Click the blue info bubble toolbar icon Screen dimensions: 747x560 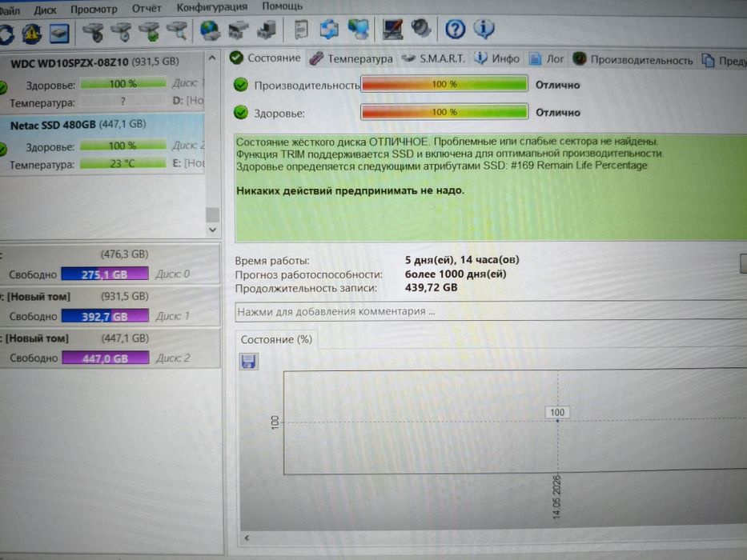(484, 29)
